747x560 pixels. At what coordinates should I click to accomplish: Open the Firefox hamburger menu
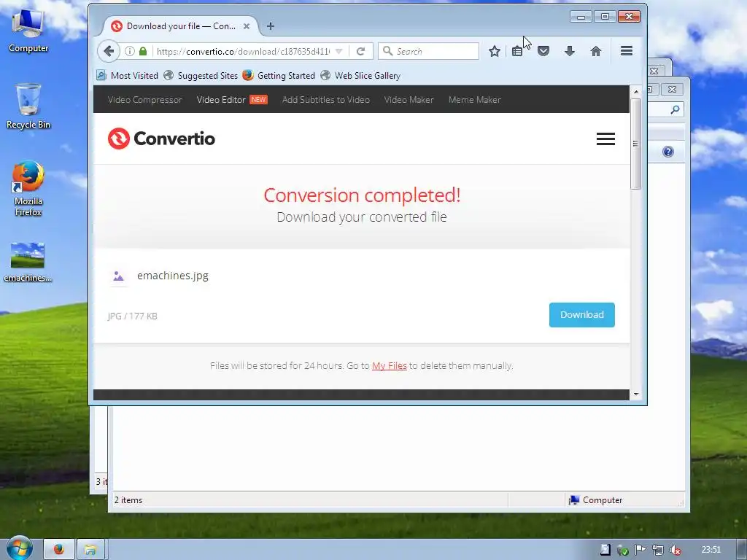(627, 50)
